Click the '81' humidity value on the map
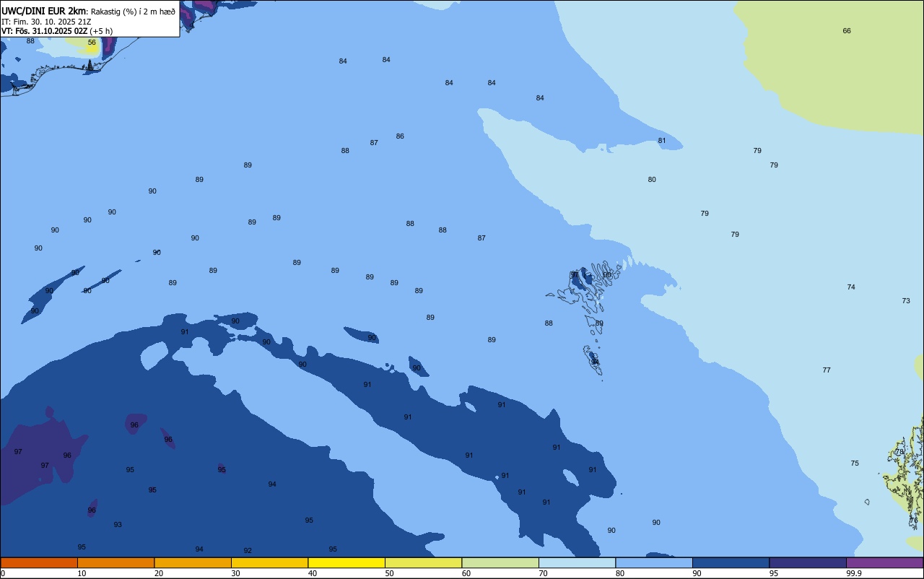 pos(662,140)
